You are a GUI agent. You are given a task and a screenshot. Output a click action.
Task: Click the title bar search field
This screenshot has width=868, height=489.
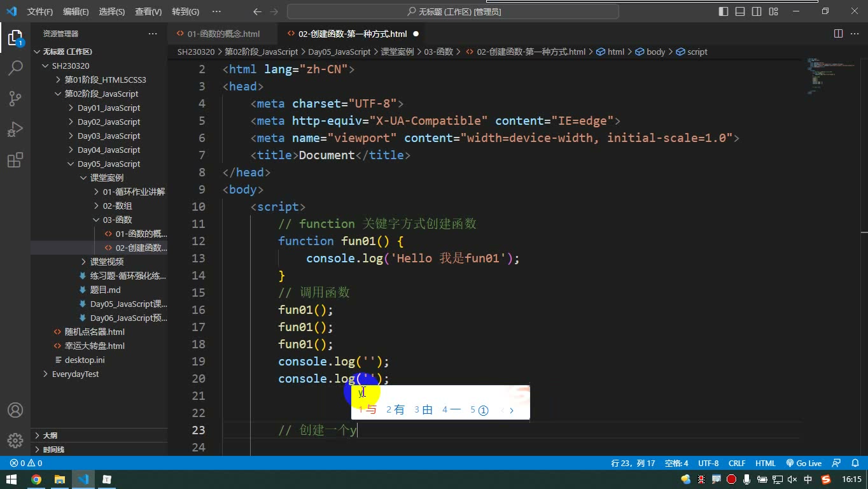(x=453, y=11)
